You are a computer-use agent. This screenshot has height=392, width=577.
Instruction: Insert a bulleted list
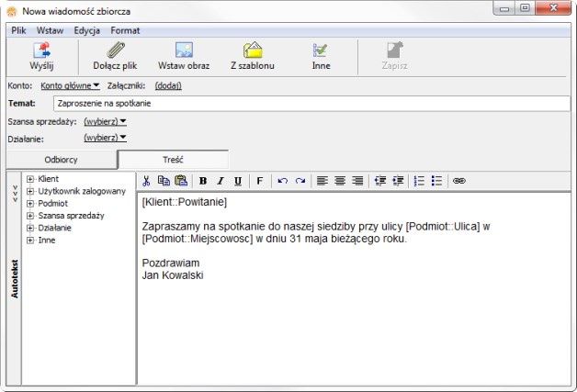(436, 181)
